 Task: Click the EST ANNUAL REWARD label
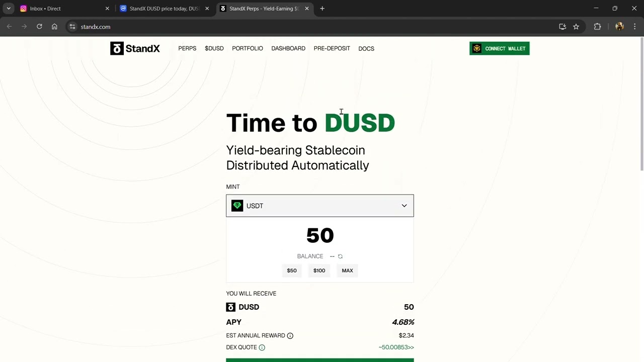click(256, 335)
